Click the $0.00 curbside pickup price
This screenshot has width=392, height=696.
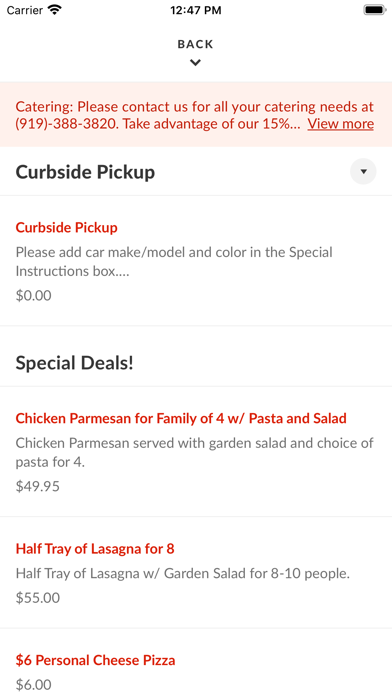[x=34, y=296]
